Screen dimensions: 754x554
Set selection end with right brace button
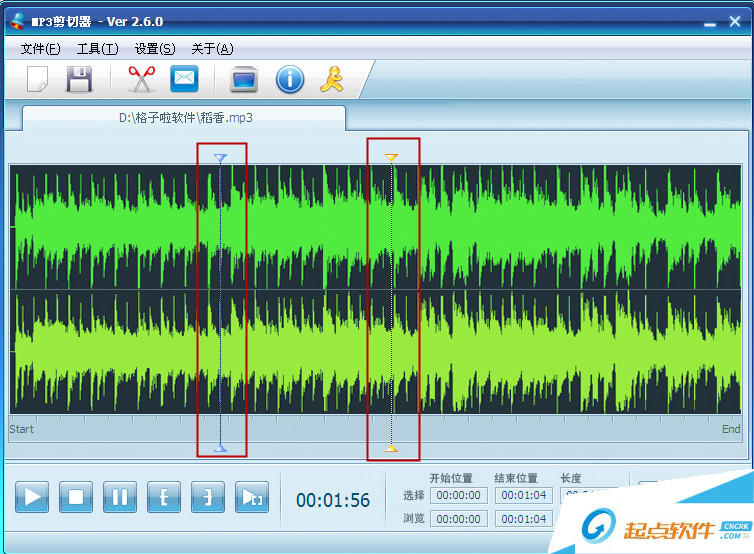pyautogui.click(x=208, y=497)
